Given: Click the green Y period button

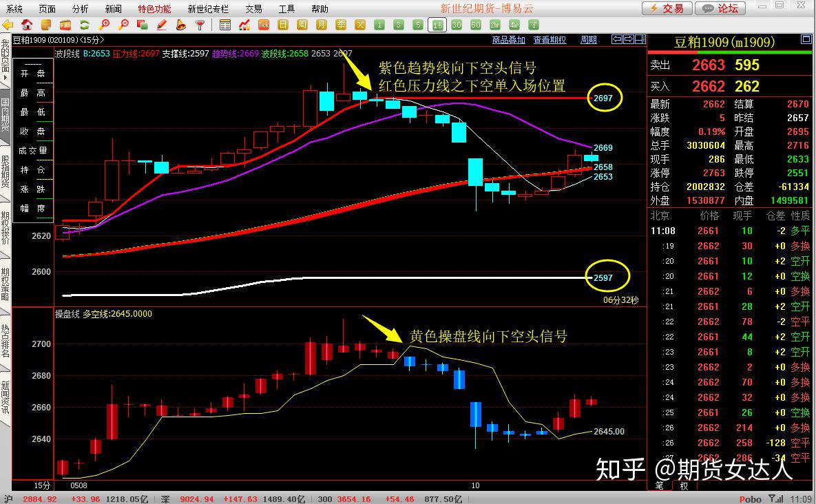Looking at the screenshot, I should 534,25.
